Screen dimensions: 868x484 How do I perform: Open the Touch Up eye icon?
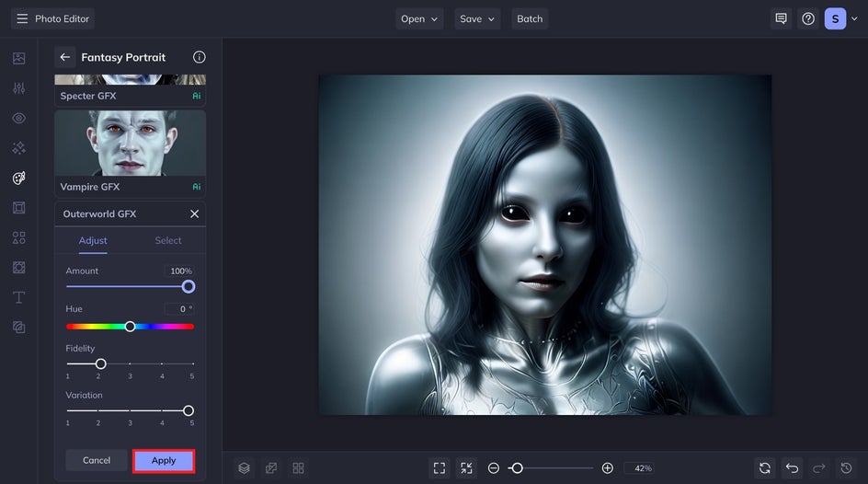pyautogui.click(x=18, y=118)
